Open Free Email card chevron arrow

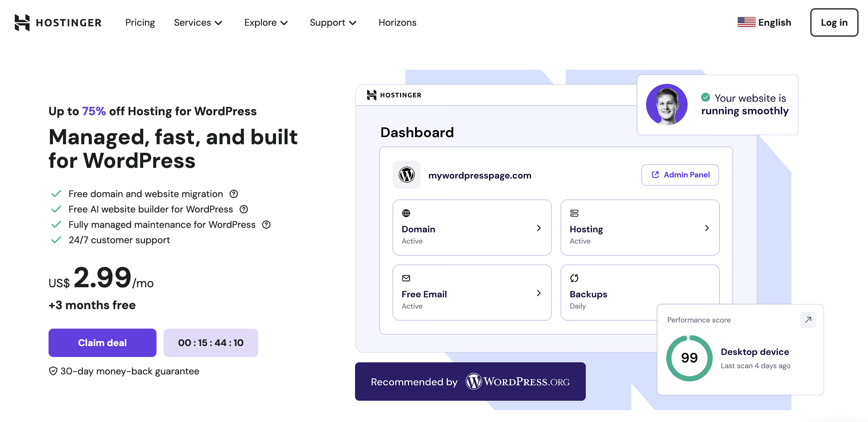point(539,293)
